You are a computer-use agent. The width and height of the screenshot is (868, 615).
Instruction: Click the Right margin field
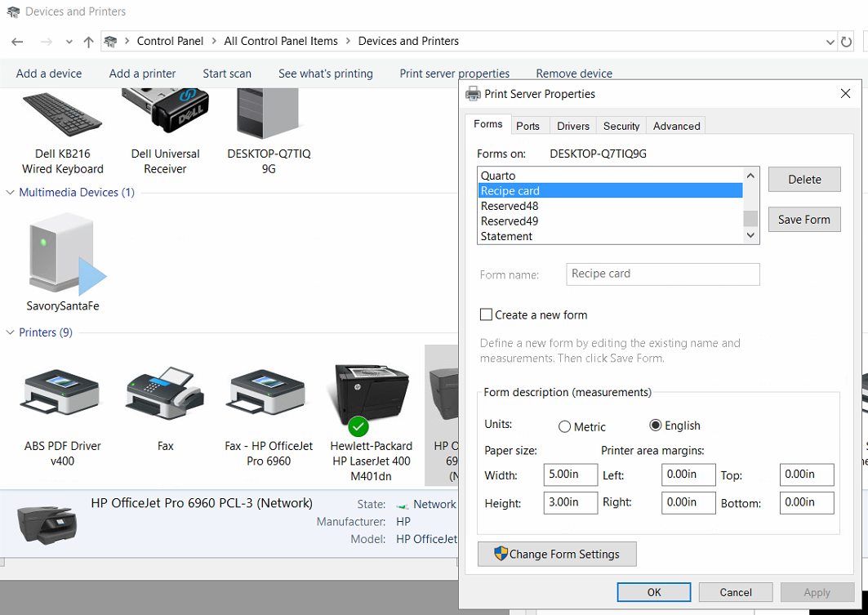point(688,502)
